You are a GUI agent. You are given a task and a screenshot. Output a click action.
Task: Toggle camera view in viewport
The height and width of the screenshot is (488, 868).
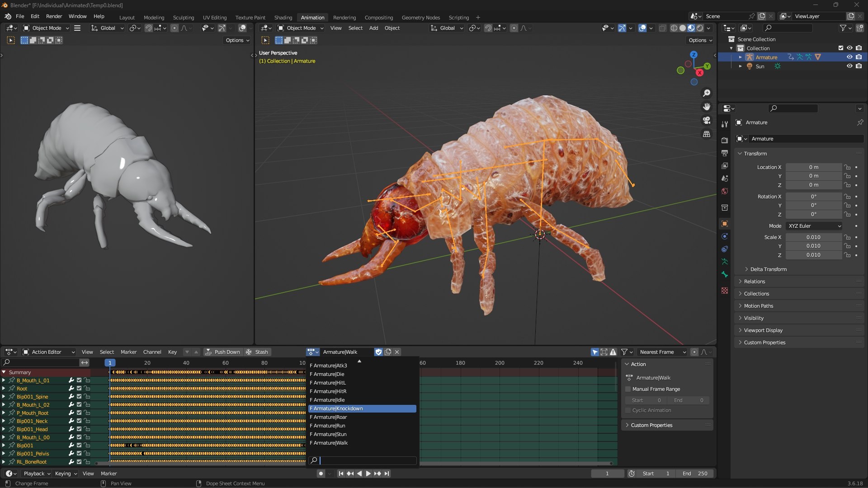707,120
